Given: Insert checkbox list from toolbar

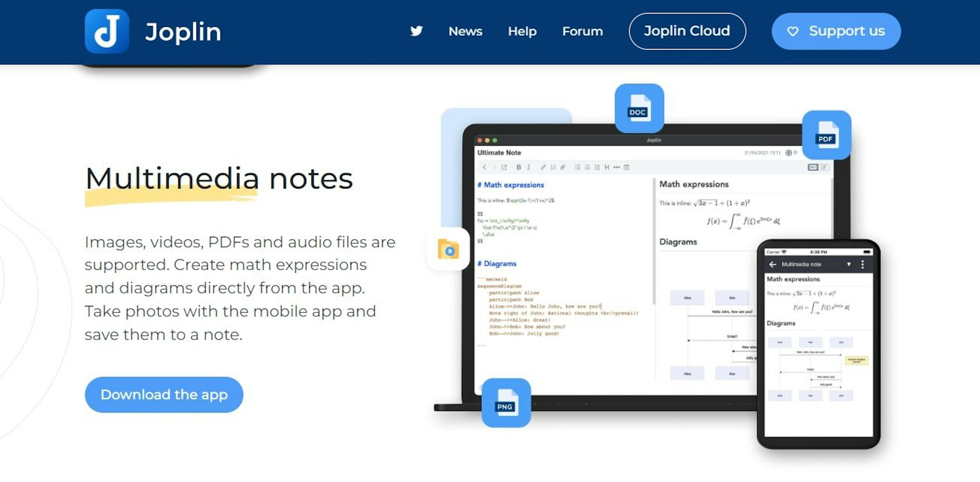Looking at the screenshot, I should (597, 167).
